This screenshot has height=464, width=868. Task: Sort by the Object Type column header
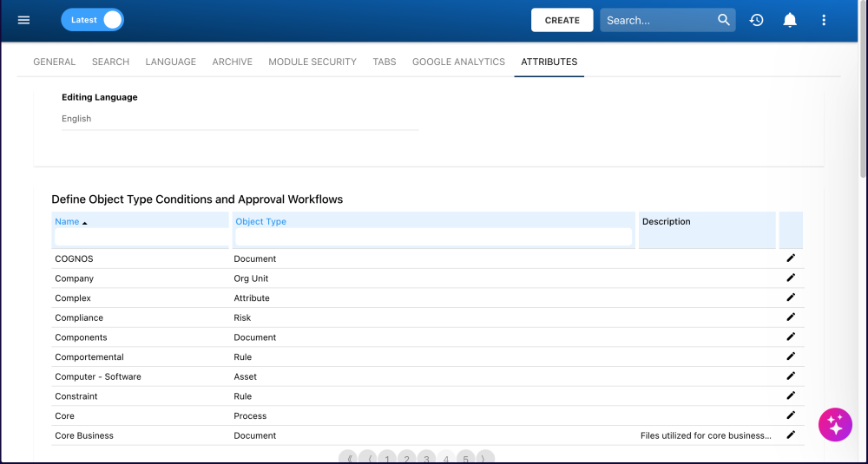click(260, 221)
